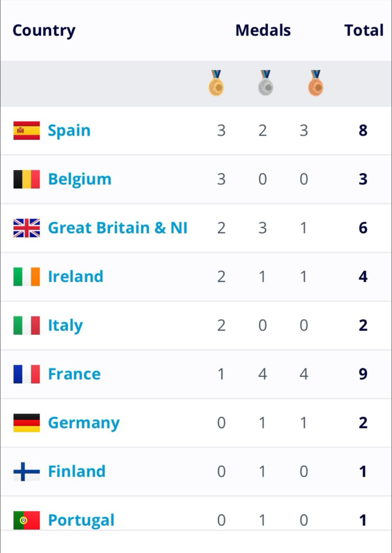Click the Finland flag icon

(x=26, y=472)
